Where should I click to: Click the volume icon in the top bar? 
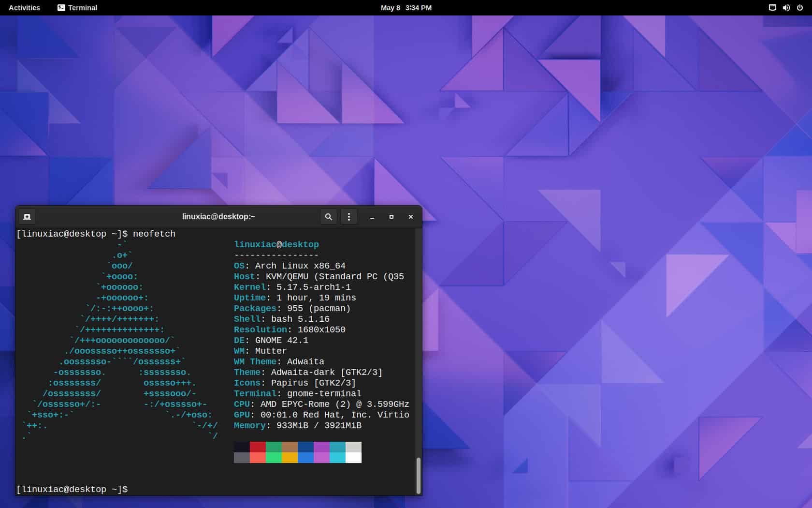pyautogui.click(x=786, y=8)
